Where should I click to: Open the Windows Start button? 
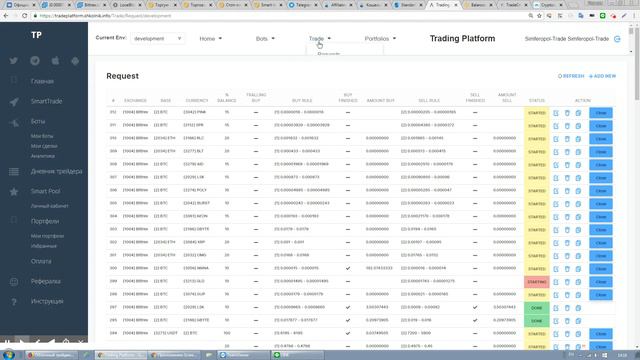(x=8, y=355)
